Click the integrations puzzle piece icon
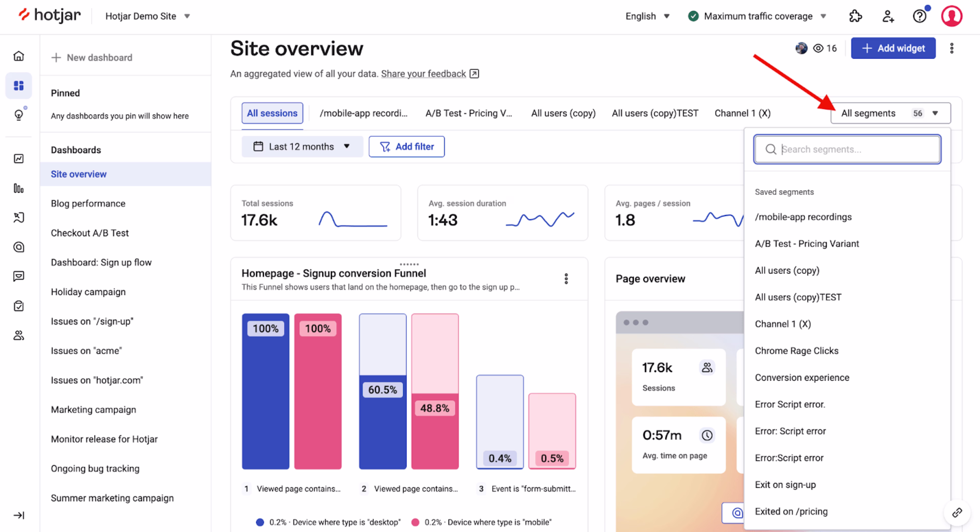 pos(855,16)
